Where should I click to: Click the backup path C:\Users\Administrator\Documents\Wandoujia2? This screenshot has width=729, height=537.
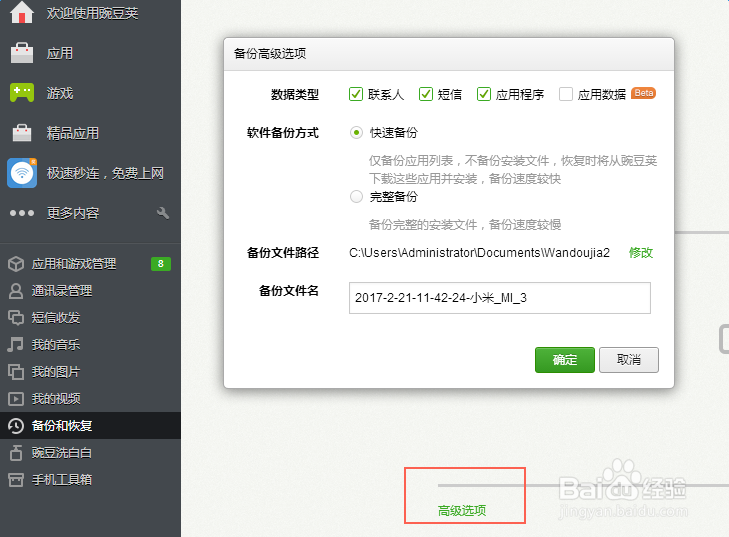pyautogui.click(x=479, y=252)
